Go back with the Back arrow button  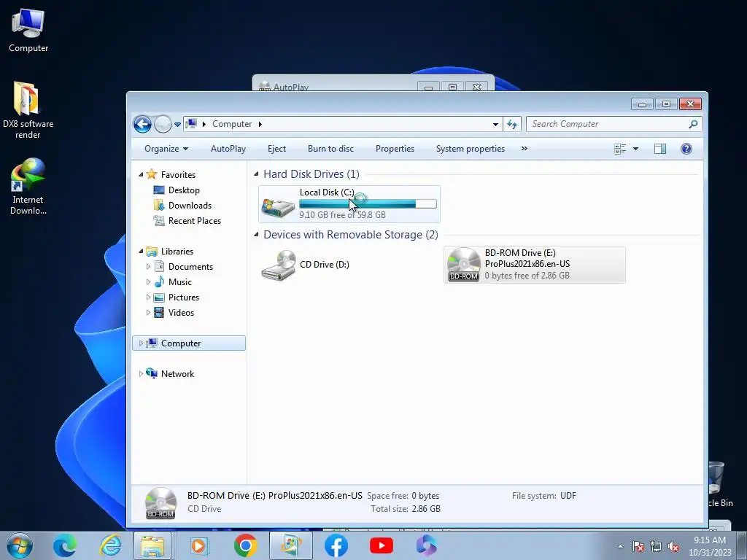[142, 124]
